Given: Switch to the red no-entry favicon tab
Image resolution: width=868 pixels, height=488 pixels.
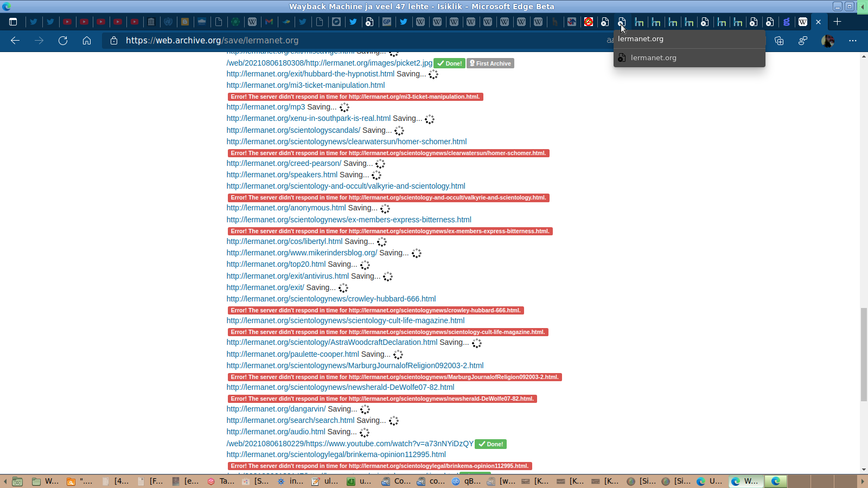Looking at the screenshot, I should point(589,22).
